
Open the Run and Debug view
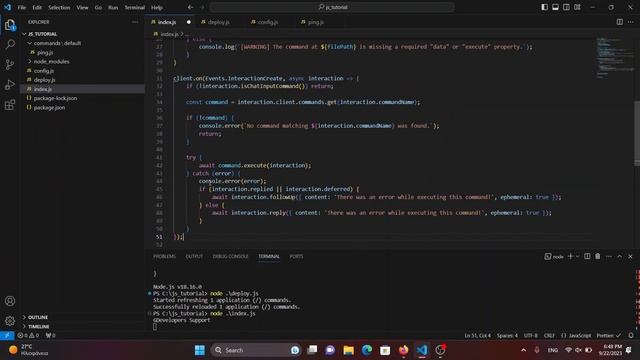10,84
